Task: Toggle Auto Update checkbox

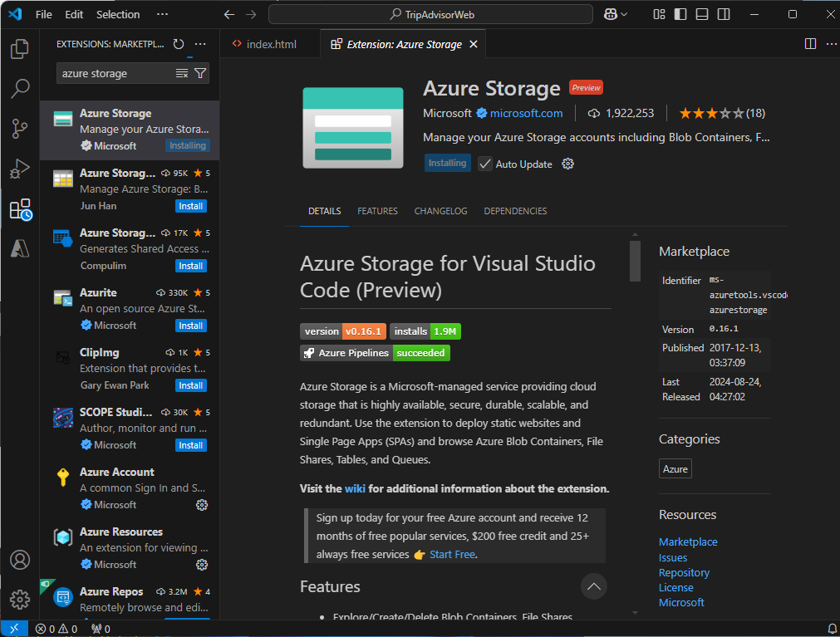Action: pyautogui.click(x=485, y=164)
